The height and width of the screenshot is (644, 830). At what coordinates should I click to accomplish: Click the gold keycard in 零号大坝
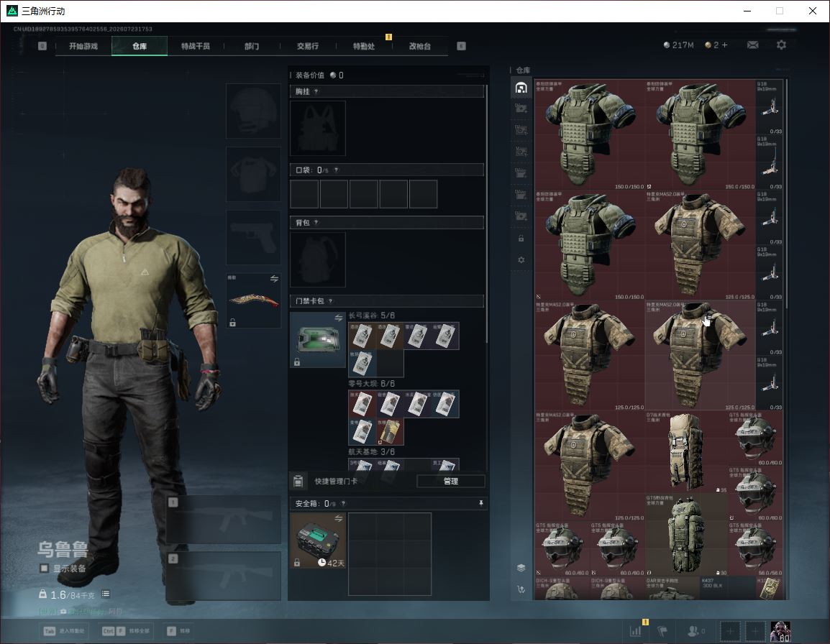pos(390,431)
